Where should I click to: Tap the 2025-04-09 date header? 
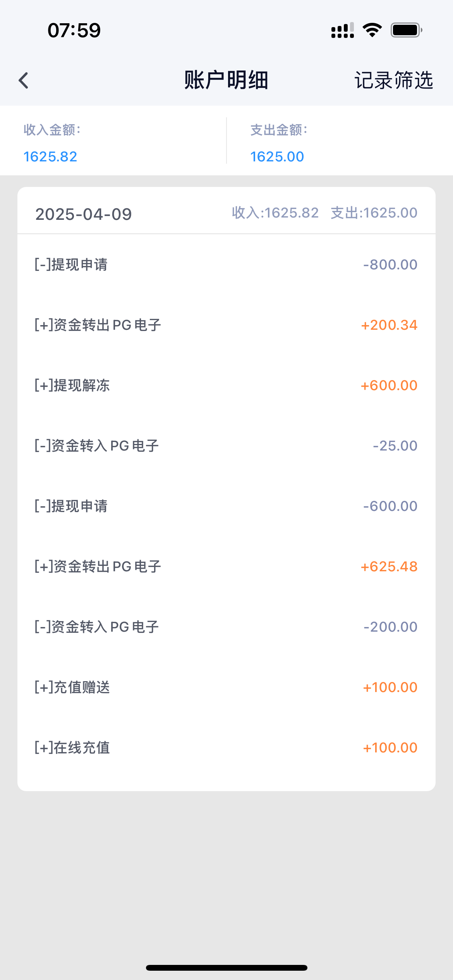[84, 214]
